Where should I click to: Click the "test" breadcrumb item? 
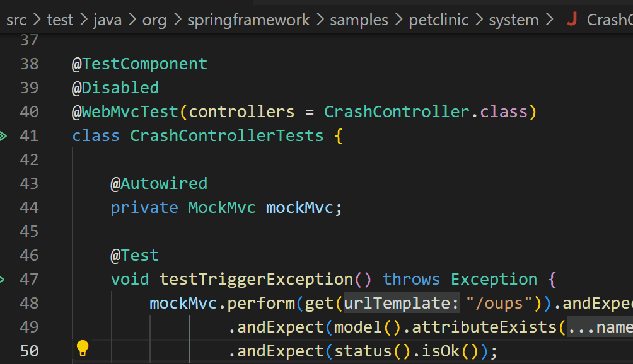[59, 19]
